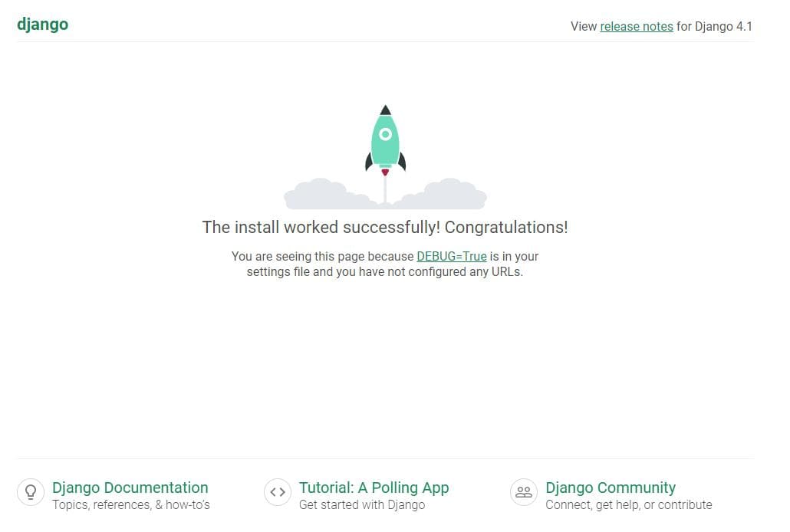Click 'Topics, references, & how-to's' text
The height and width of the screenshot is (532, 790).
[131, 505]
